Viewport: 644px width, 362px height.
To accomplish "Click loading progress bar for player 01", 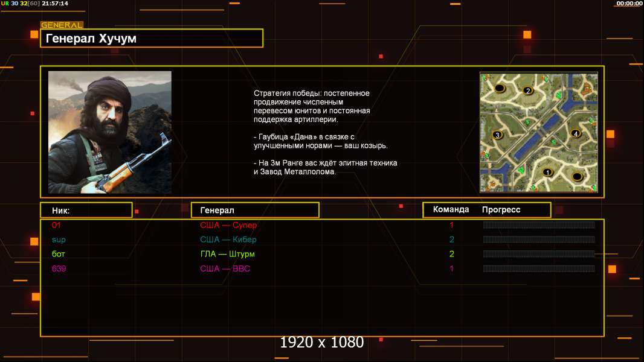I will [x=539, y=224].
